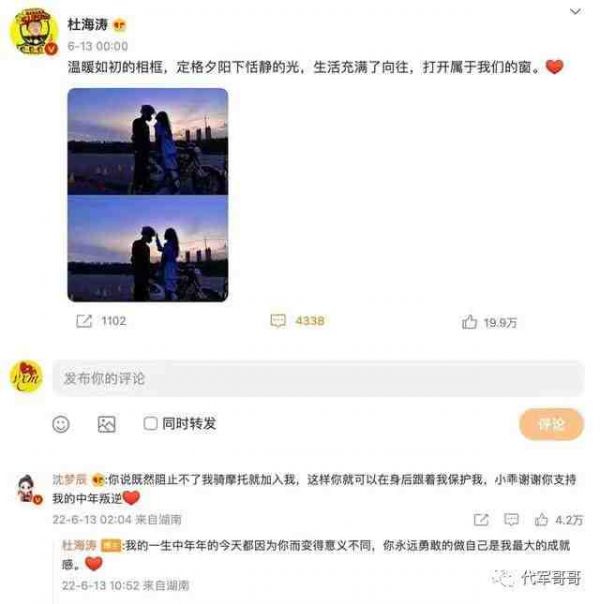
Task: Click the orange 评论 submit button
Action: click(x=551, y=424)
